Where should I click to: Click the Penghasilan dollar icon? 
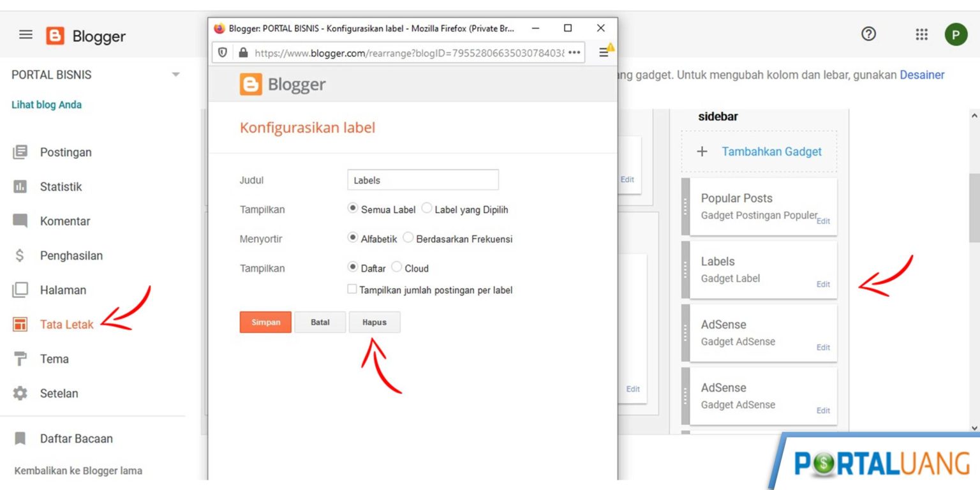(x=20, y=255)
